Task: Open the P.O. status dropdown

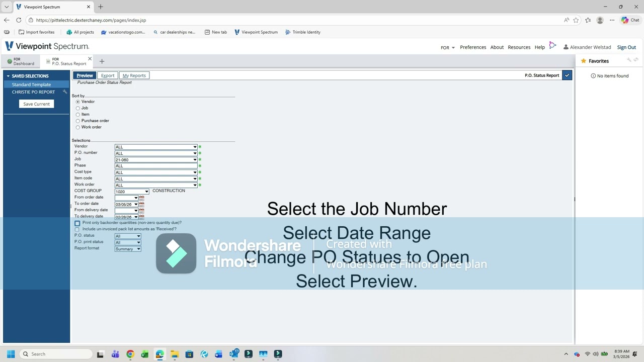Action: point(128,236)
